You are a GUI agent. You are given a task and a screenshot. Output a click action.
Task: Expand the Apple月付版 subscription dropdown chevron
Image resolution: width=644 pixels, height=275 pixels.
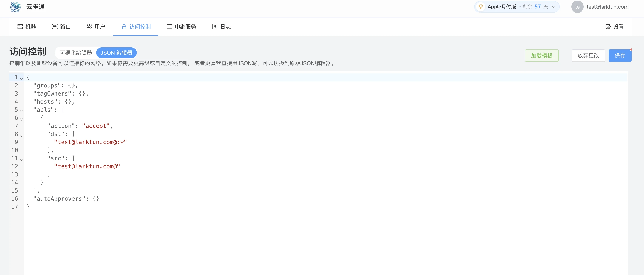[x=553, y=7]
